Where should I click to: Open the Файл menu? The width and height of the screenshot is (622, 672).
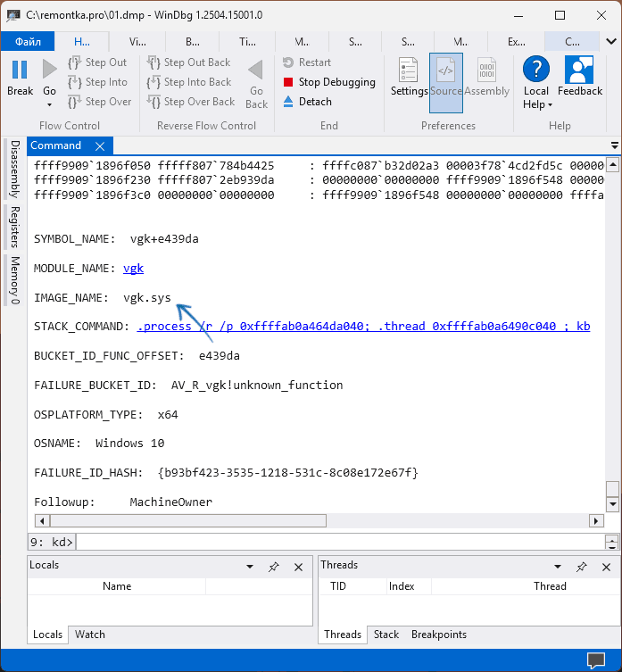(28, 42)
